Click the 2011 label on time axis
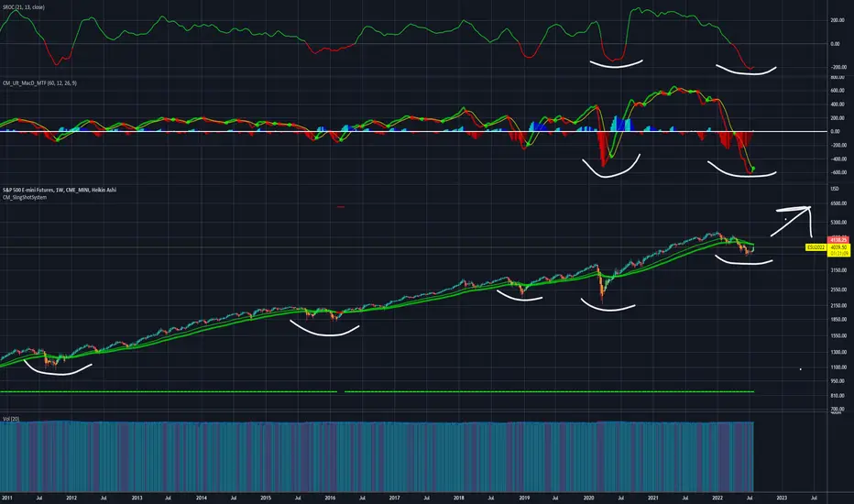854x504 pixels. tap(7, 498)
